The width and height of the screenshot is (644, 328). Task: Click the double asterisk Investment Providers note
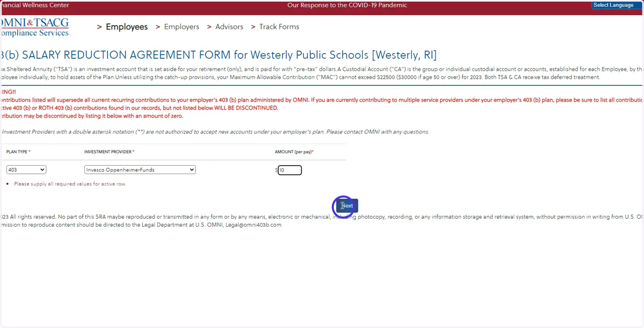pos(215,132)
